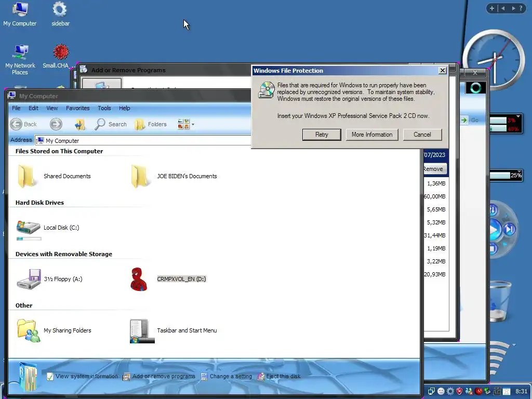The image size is (532, 399).
Task: Click Cancel in Windows File Protection dialog
Action: [x=422, y=135]
